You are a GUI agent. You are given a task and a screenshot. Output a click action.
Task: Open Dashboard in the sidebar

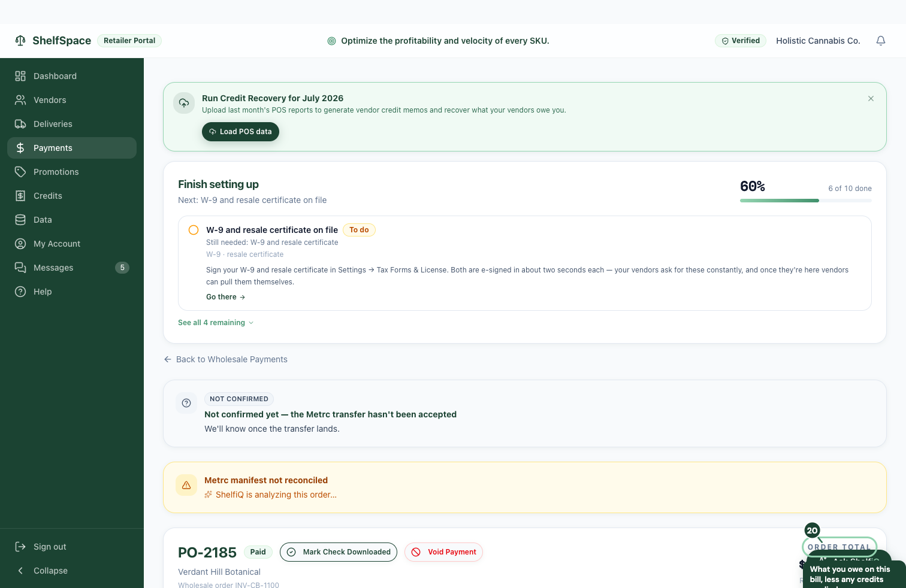click(72, 76)
